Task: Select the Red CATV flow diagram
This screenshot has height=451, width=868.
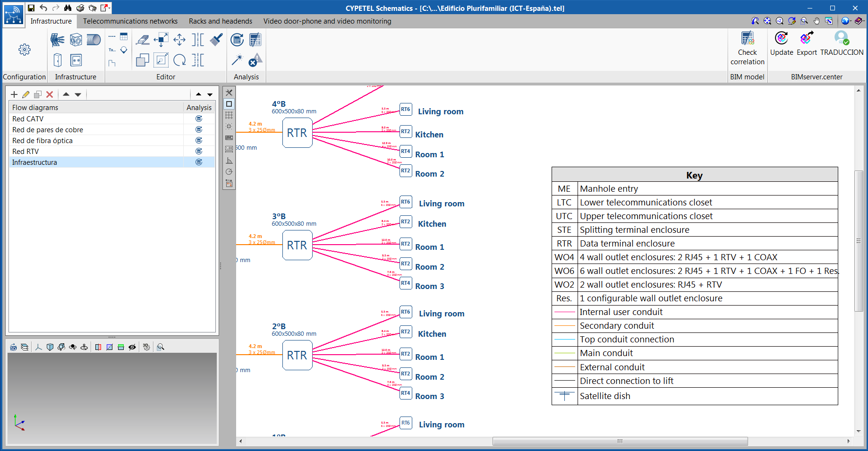Action: (28, 119)
